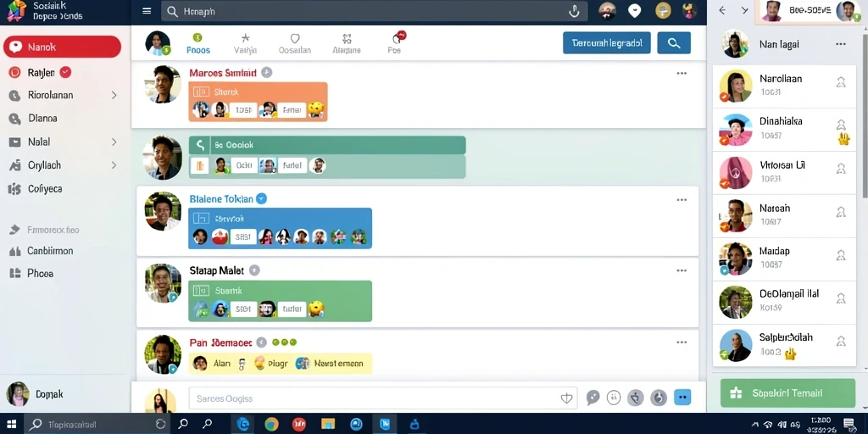
Task: Open the hamburger menu beside search
Action: [147, 11]
